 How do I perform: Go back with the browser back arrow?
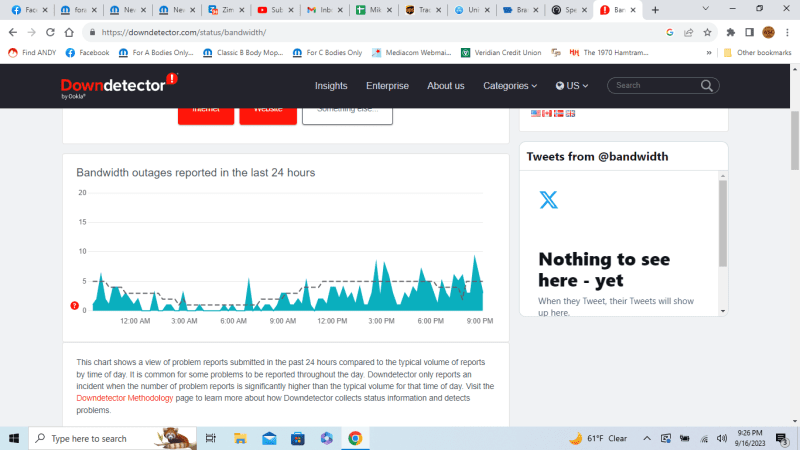(x=13, y=32)
